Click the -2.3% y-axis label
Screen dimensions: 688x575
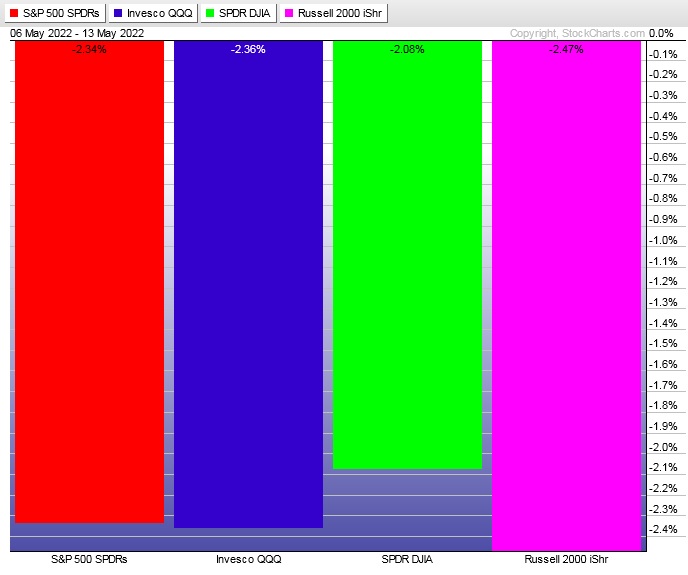coord(663,509)
